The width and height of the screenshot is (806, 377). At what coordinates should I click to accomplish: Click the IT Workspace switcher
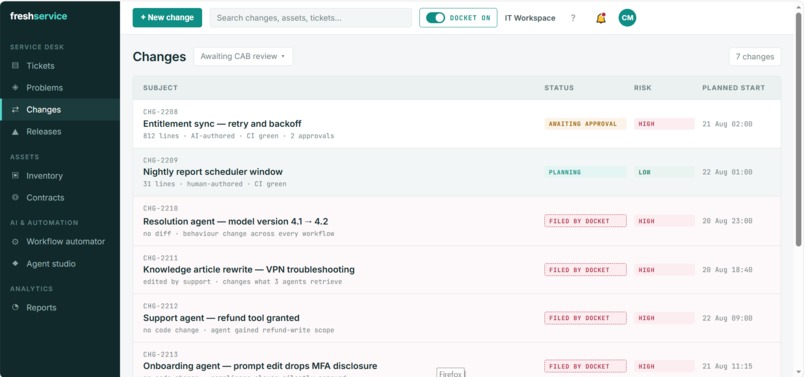pos(530,18)
